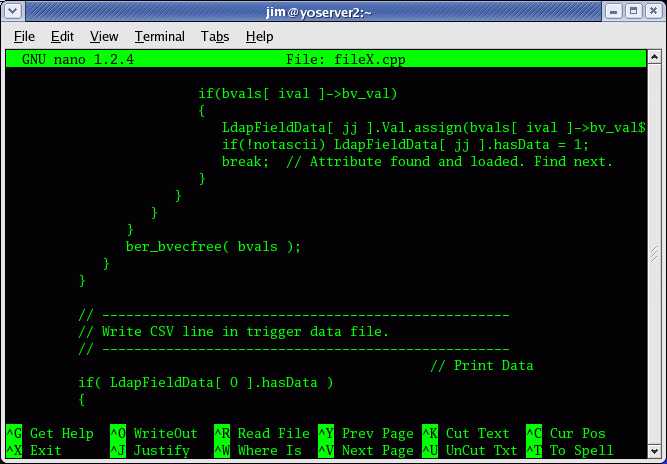Open the Help menu
Image resolution: width=667 pixels, height=464 pixels.
[x=259, y=36]
